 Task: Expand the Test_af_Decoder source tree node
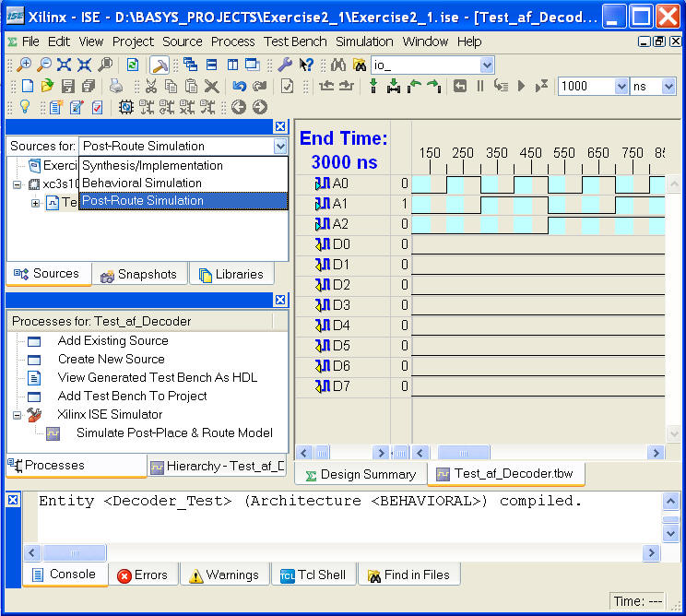(x=35, y=203)
